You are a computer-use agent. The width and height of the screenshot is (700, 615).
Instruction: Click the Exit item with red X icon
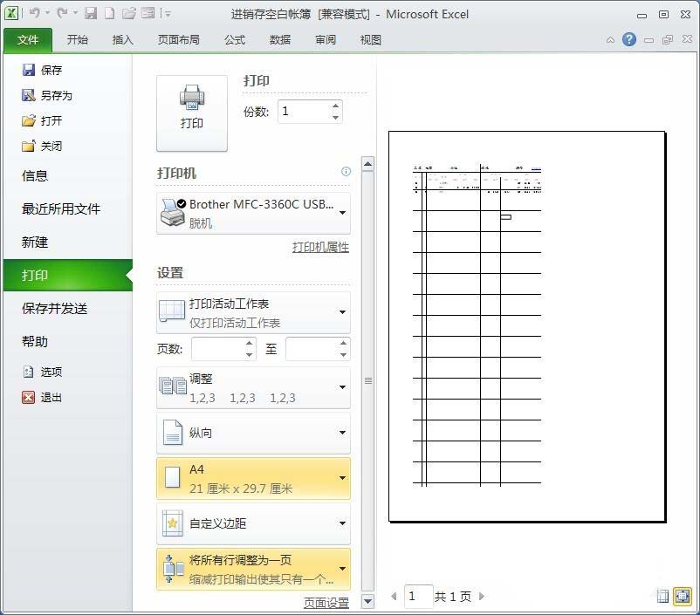(x=42, y=397)
